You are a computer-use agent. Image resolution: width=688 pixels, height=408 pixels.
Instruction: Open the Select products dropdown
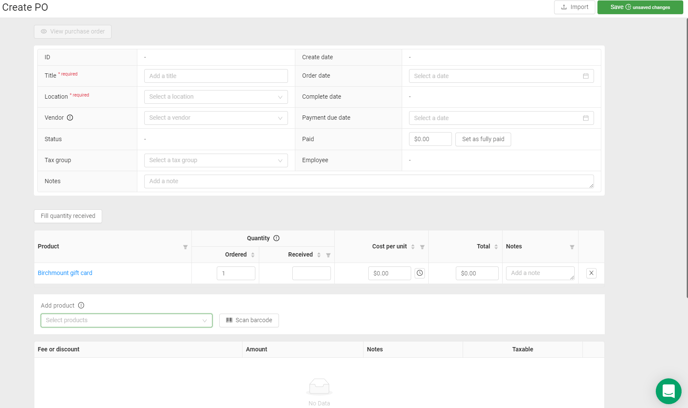point(126,321)
